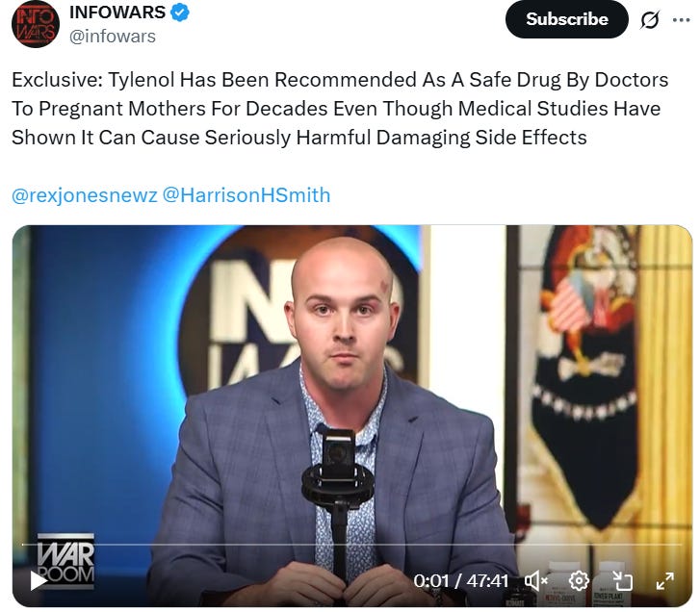Screen dimensions: 700x612
Task: Play the video
Action: click(x=38, y=580)
